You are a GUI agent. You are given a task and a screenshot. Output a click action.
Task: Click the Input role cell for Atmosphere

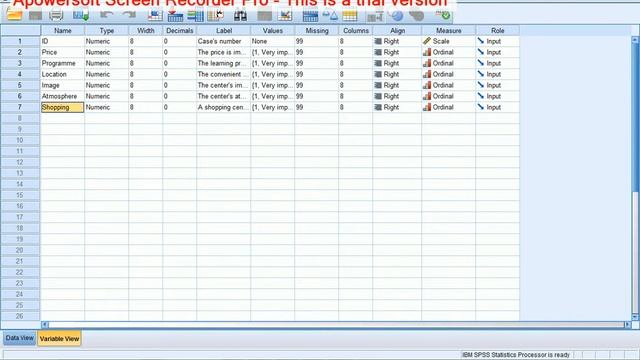coord(498,96)
